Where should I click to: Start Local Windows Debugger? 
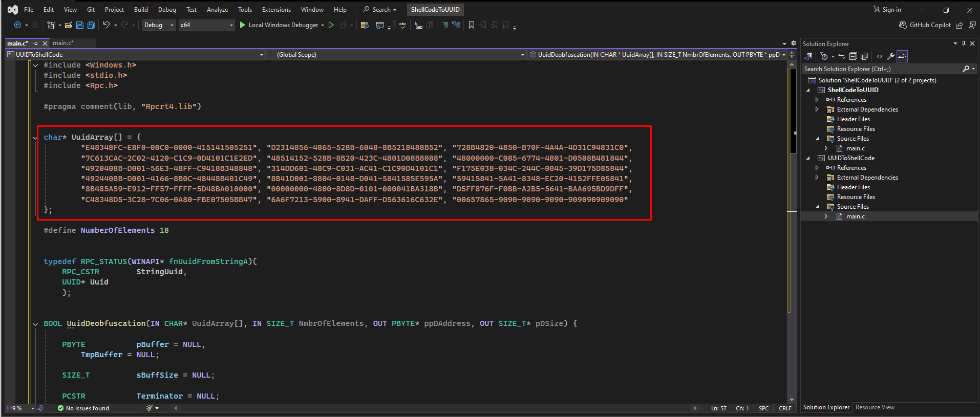coord(282,25)
